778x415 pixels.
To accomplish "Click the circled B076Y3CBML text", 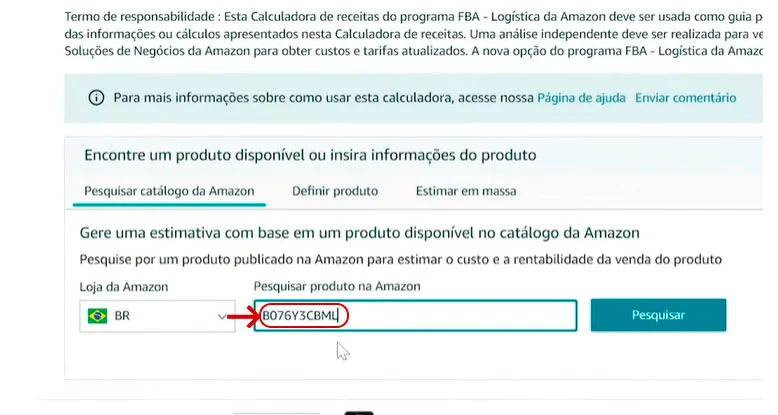I will pos(301,316).
